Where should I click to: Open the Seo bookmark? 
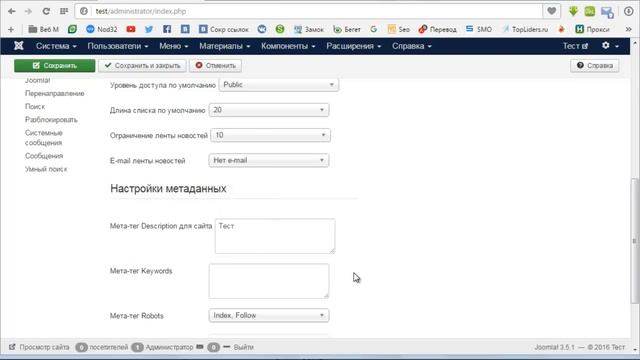coord(398,29)
